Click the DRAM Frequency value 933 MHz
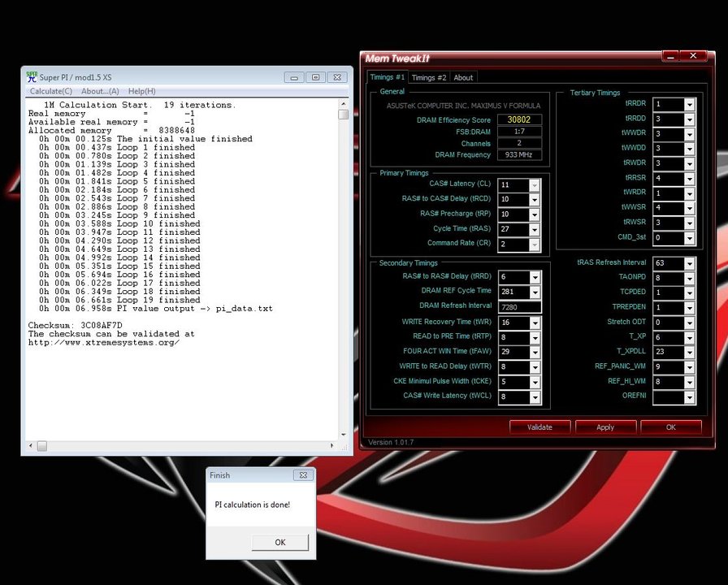 [x=519, y=154]
